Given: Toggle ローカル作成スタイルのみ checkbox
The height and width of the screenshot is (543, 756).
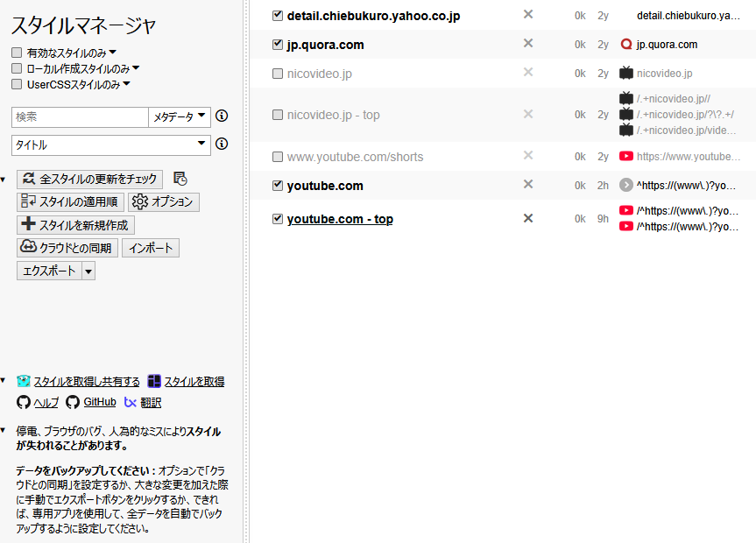Looking at the screenshot, I should click(x=17, y=68).
